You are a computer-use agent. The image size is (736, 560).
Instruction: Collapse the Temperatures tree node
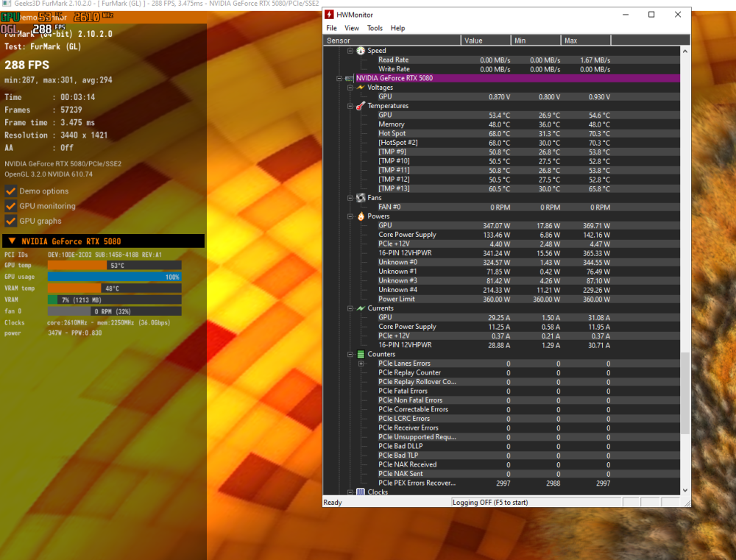(350, 106)
